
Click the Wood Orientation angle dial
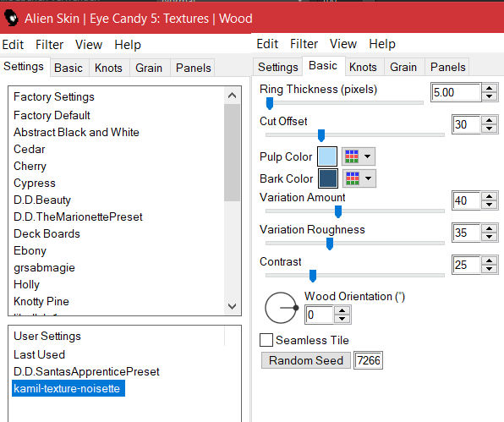282,308
